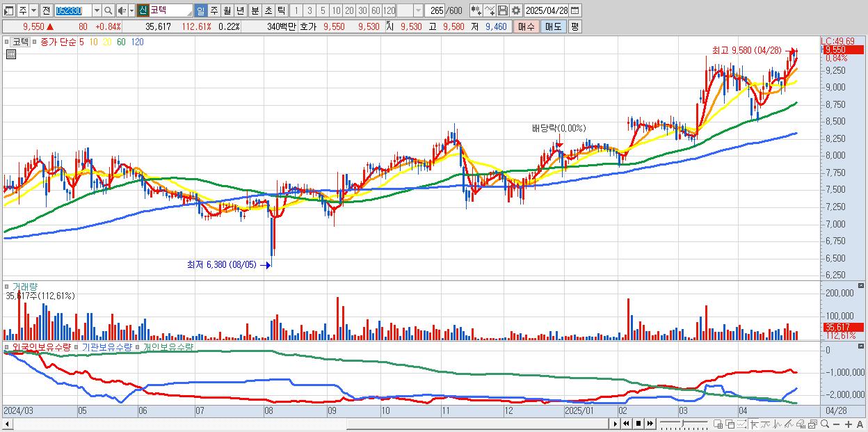Click the play button in playback controls
Viewport: 868px width, 432px height.
(x=616, y=424)
